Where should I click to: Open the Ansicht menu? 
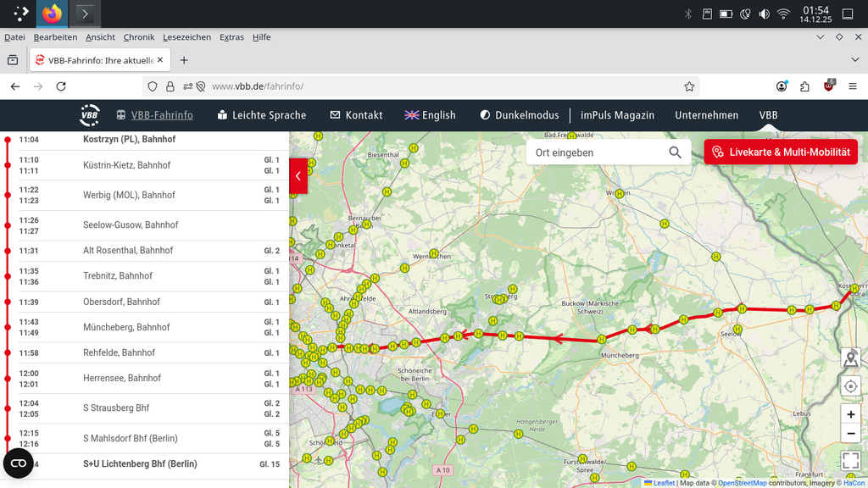pyautogui.click(x=100, y=37)
